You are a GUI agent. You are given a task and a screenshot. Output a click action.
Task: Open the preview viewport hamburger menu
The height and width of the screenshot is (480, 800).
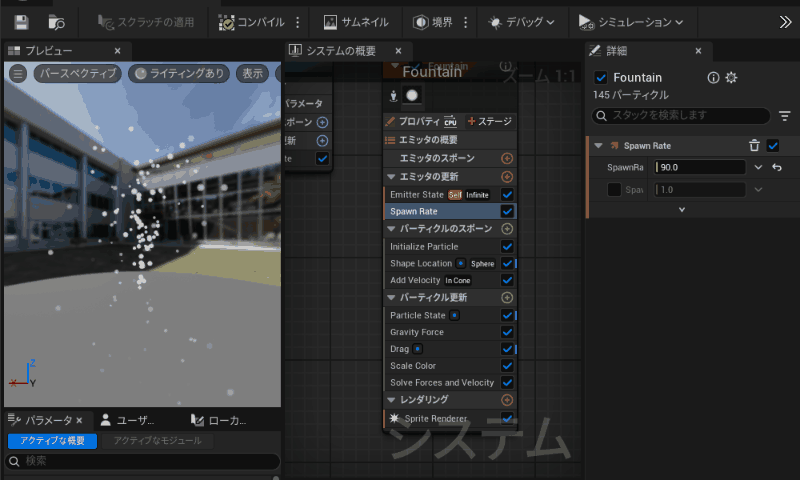[18, 73]
